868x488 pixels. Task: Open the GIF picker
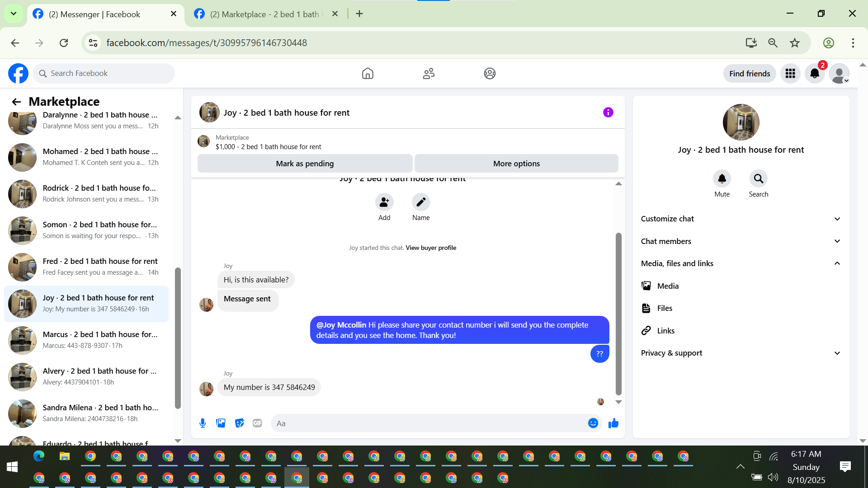point(257,423)
